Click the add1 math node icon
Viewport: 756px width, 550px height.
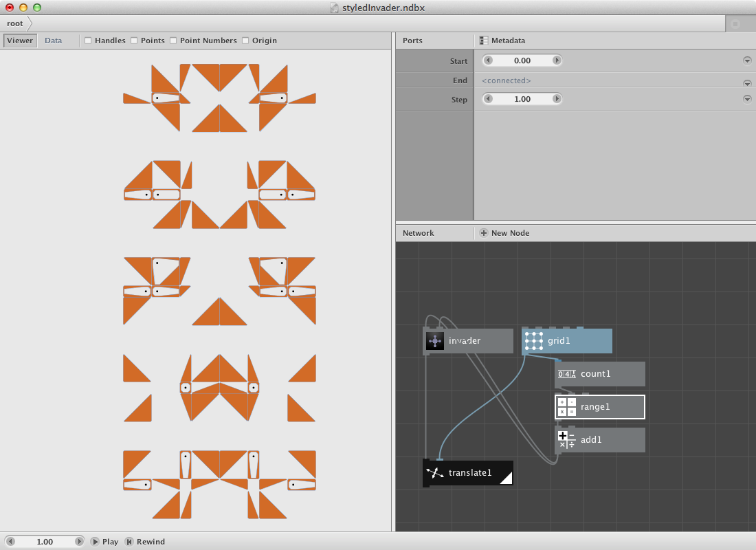point(566,439)
